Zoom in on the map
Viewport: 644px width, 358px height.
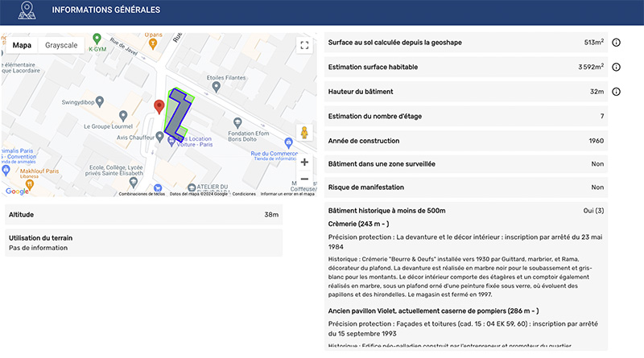pyautogui.click(x=304, y=162)
